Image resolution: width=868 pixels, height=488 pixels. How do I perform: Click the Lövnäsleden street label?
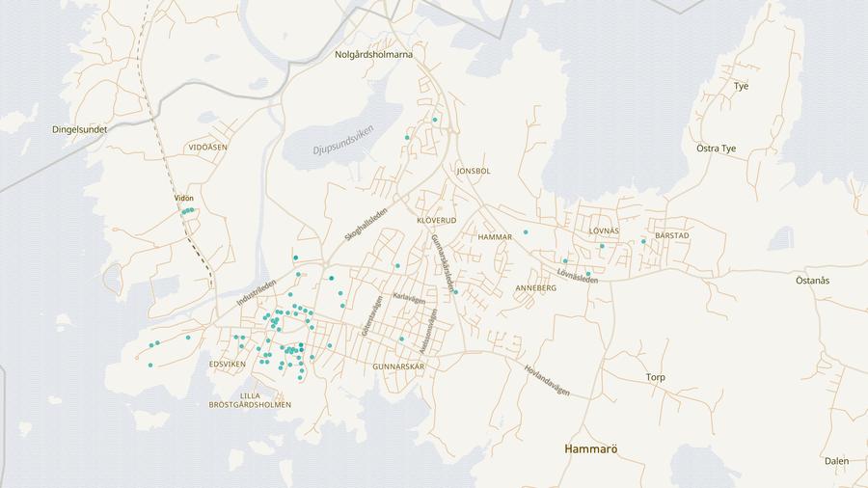[578, 278]
